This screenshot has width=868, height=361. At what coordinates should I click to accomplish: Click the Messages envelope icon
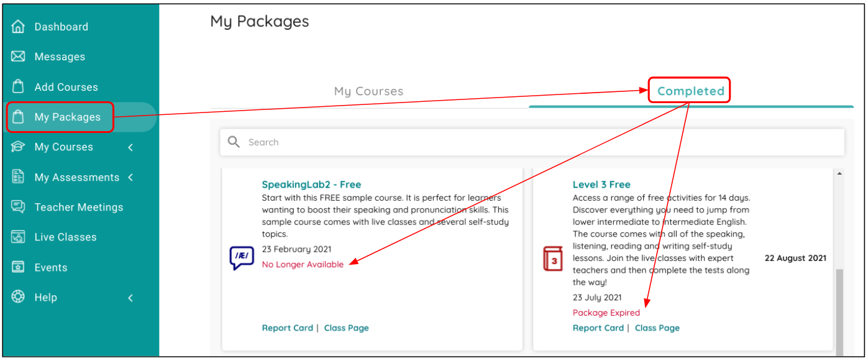[19, 57]
